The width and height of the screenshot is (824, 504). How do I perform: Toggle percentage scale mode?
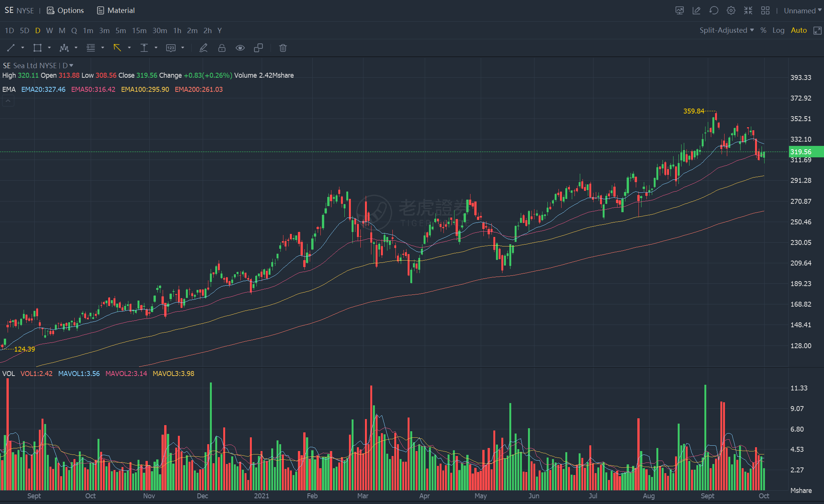(763, 30)
